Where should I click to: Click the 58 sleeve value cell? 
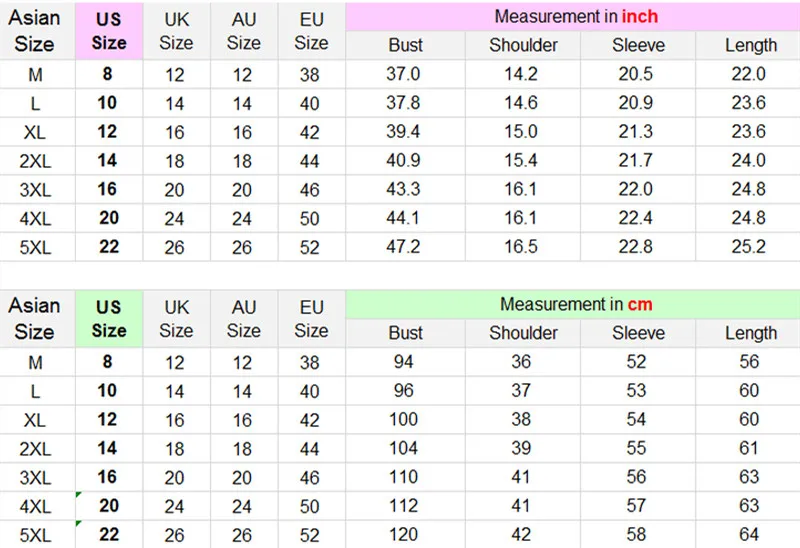click(638, 535)
